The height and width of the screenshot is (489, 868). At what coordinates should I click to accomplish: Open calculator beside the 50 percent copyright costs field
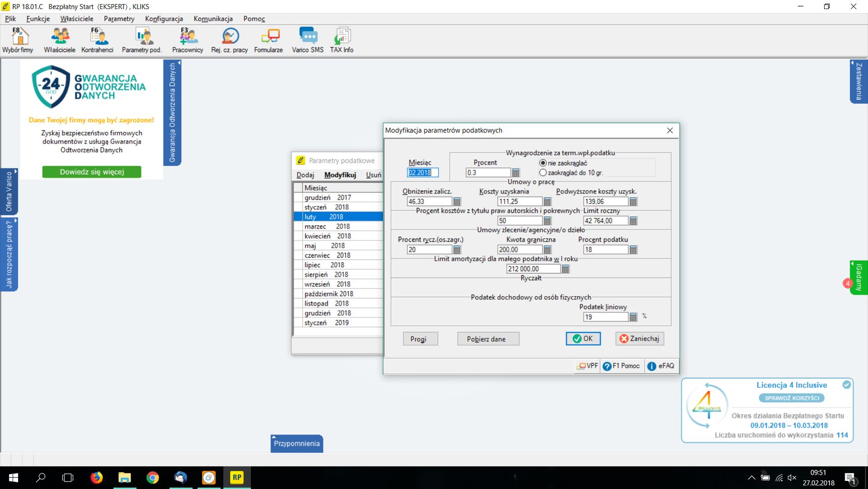[x=547, y=221]
